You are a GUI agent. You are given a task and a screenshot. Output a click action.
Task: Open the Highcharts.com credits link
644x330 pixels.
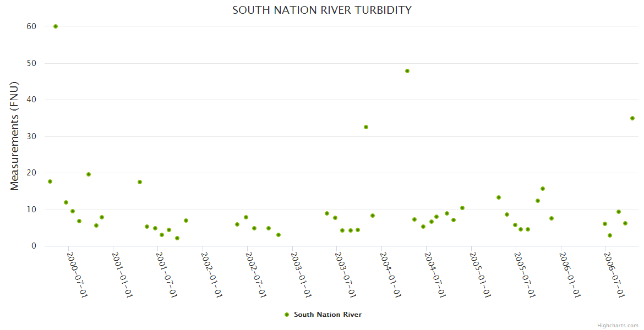(618, 325)
